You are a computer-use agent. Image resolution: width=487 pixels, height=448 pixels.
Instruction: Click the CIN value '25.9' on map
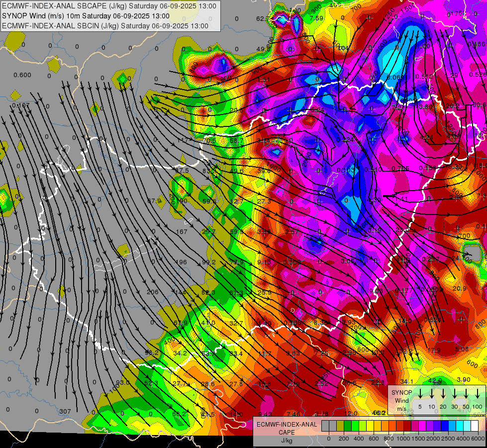click(265, 292)
